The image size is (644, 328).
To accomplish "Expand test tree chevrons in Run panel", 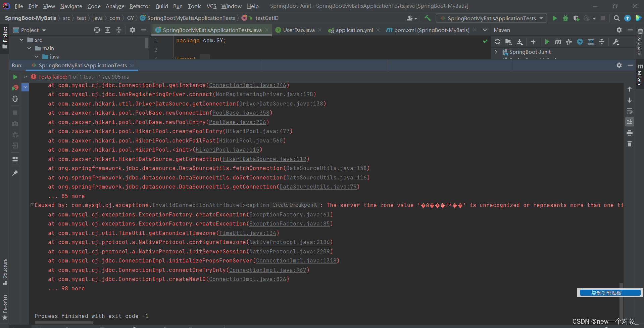I will tap(25, 77).
